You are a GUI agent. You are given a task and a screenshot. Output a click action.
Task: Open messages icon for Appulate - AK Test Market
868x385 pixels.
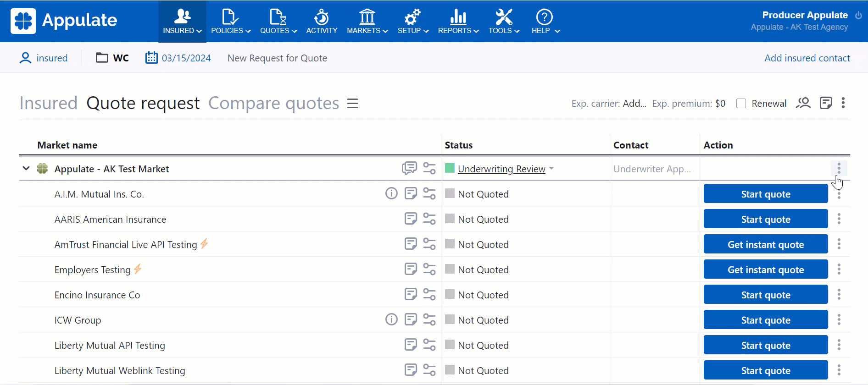tap(409, 168)
